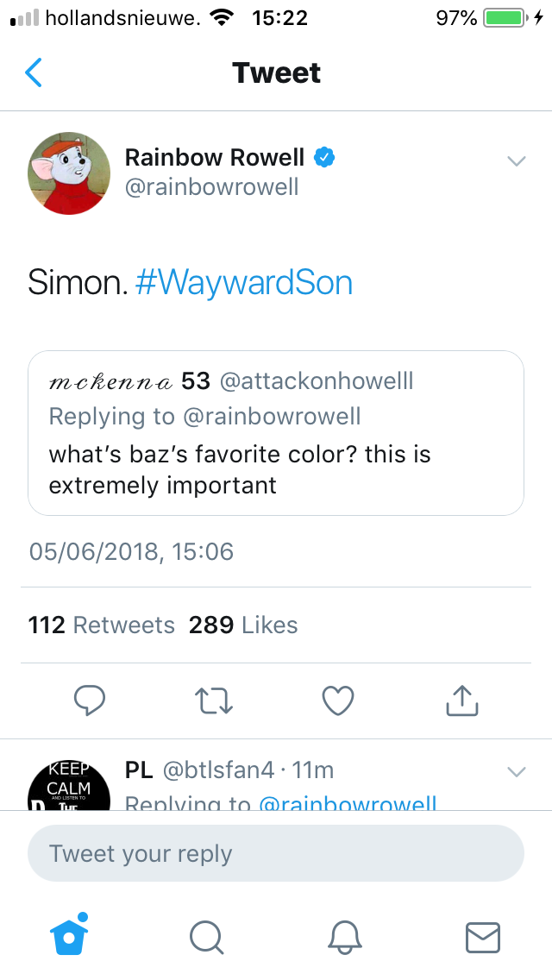Like the tweet with the heart icon
552x980 pixels.
pos(337,700)
